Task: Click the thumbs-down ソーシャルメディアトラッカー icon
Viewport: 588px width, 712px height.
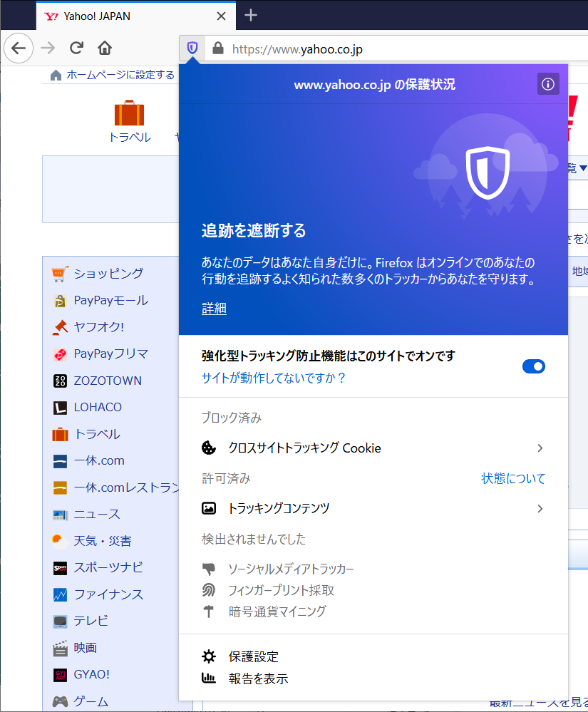Action: tap(209, 569)
